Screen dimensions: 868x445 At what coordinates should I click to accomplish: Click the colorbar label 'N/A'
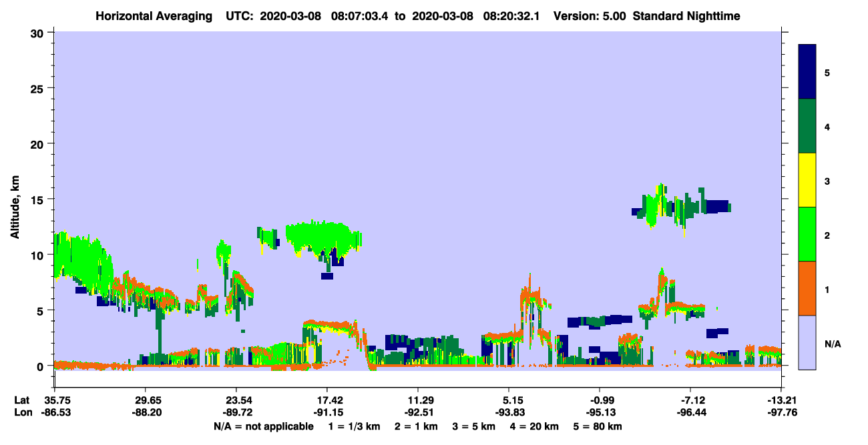tap(833, 344)
